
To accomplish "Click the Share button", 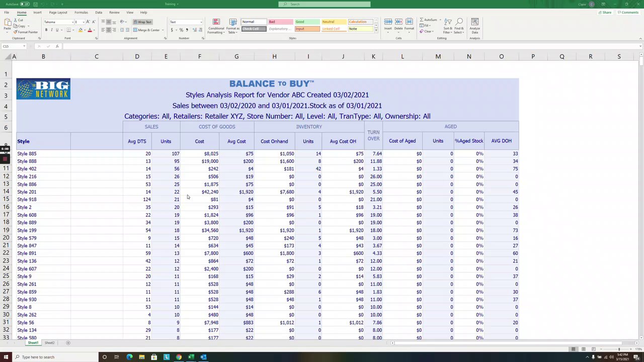I will click(605, 13).
